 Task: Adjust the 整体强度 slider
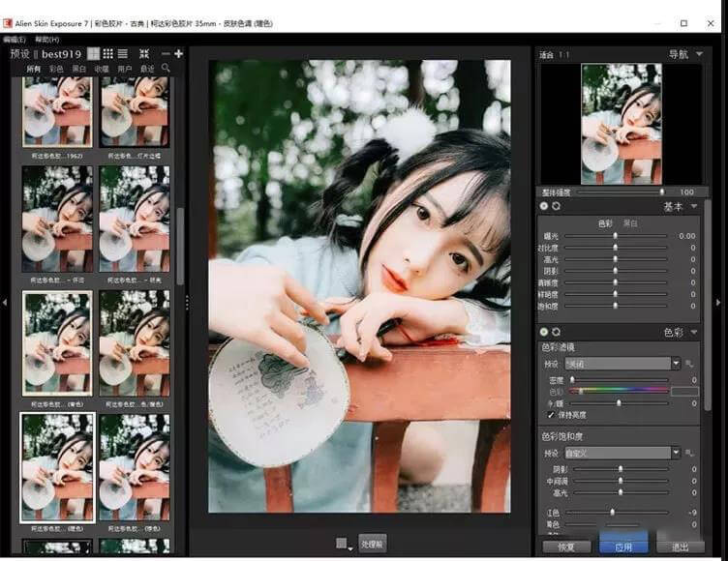point(622,192)
